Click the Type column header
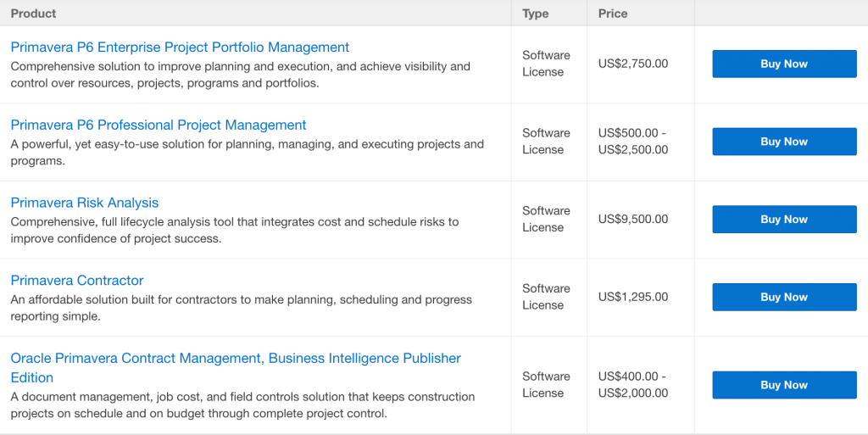 [536, 14]
